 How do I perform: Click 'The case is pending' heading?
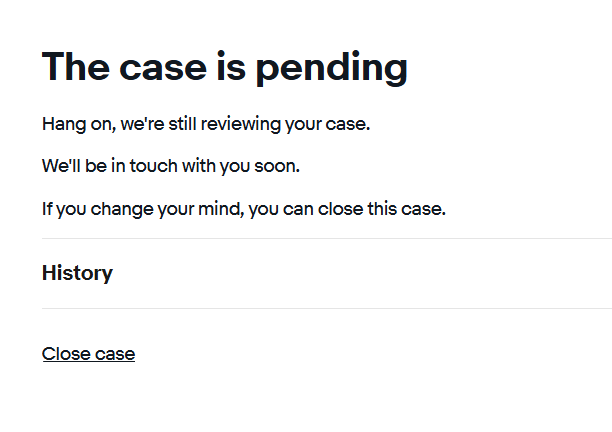click(224, 67)
